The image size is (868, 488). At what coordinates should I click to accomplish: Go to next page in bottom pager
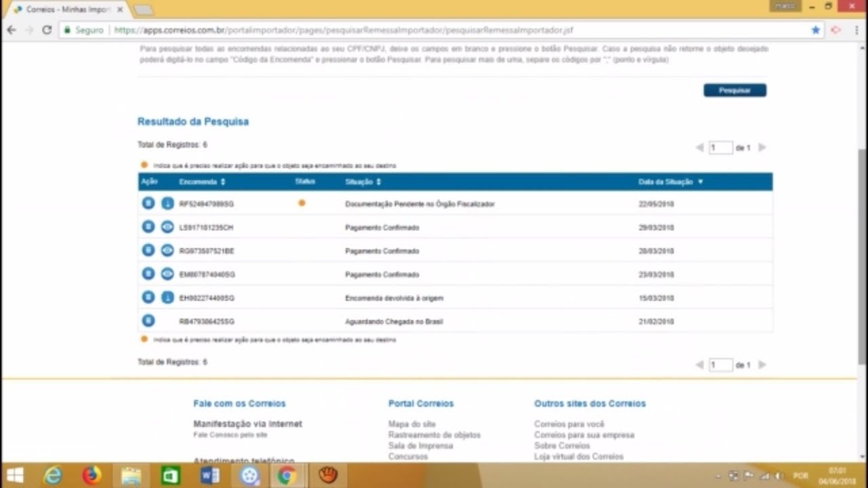point(762,365)
